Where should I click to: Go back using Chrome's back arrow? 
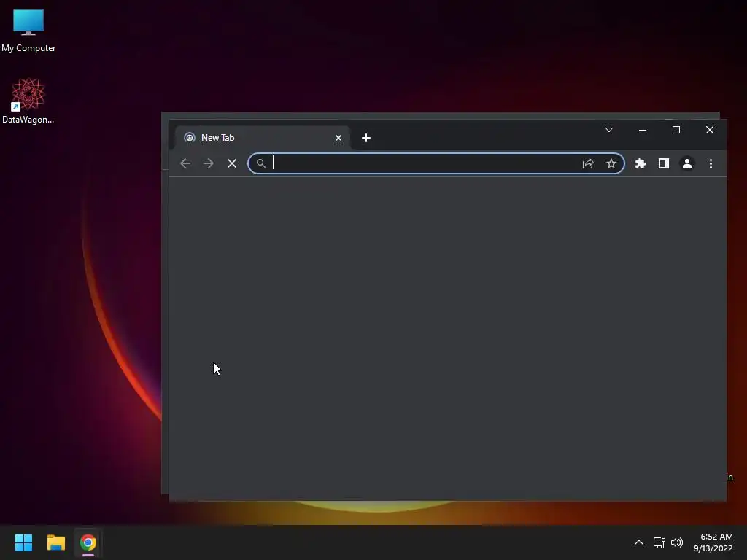[185, 163]
